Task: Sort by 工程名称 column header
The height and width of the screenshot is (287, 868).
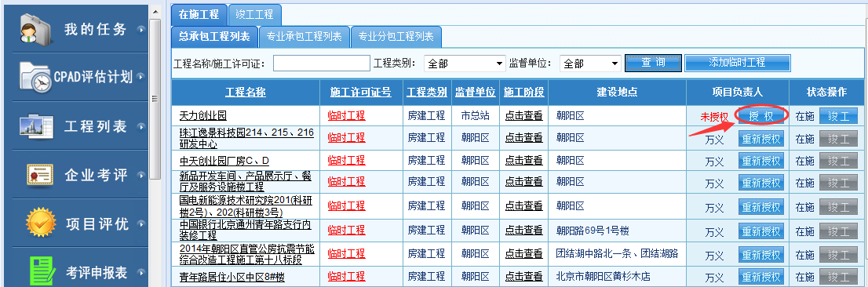Action: [x=245, y=93]
